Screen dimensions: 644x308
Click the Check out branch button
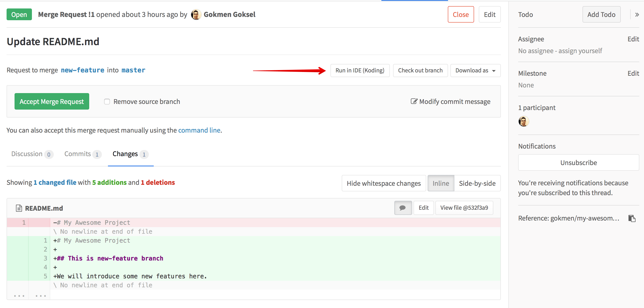[421, 70]
